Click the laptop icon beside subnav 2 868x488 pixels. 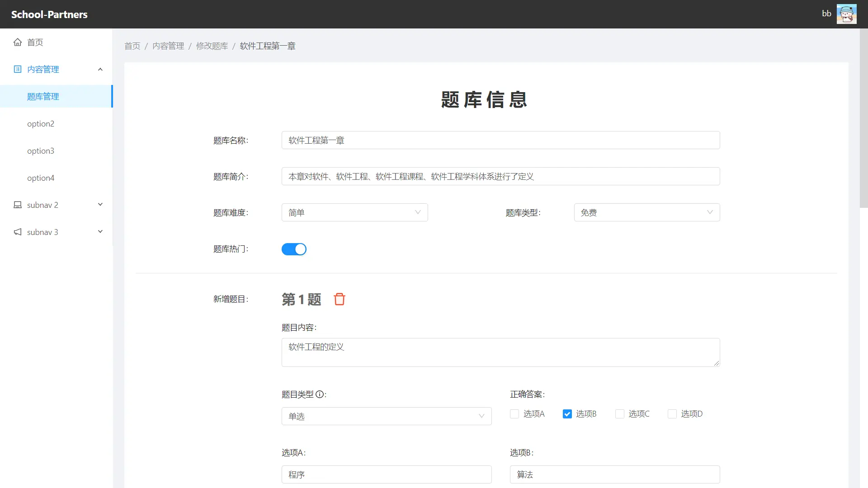coord(18,205)
